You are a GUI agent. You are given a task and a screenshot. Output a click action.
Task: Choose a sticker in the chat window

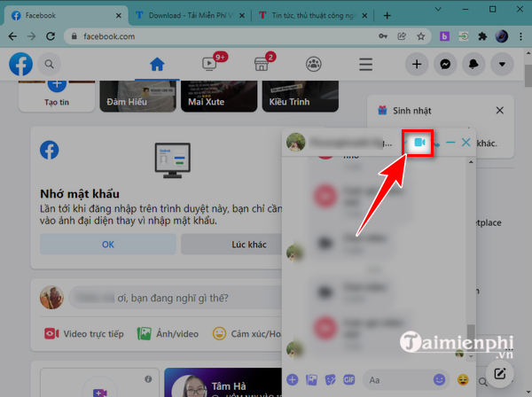tap(330, 379)
